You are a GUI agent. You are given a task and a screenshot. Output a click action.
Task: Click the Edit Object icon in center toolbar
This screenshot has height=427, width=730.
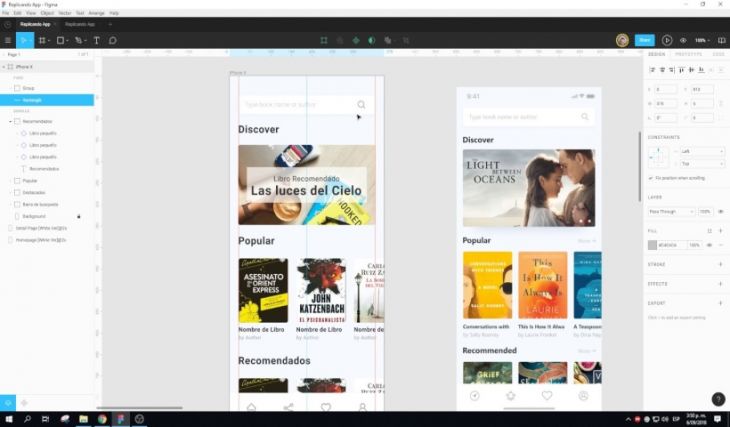pyautogui.click(x=324, y=41)
